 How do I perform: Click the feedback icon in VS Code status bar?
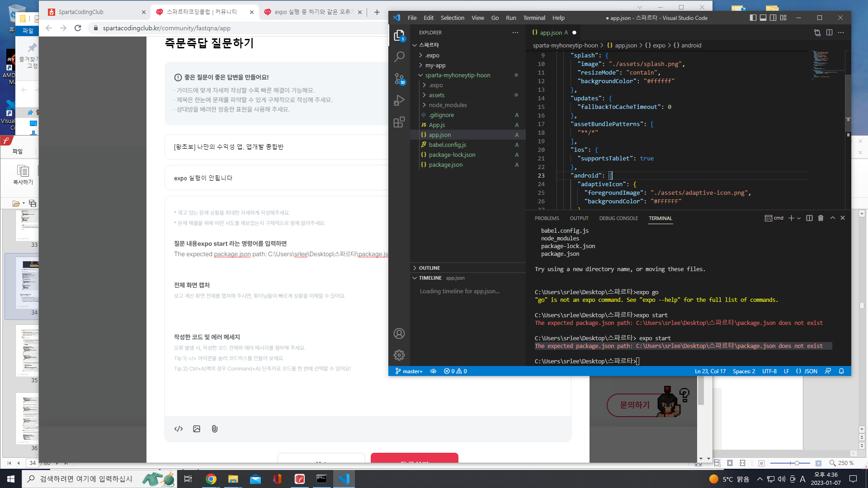pos(828,371)
